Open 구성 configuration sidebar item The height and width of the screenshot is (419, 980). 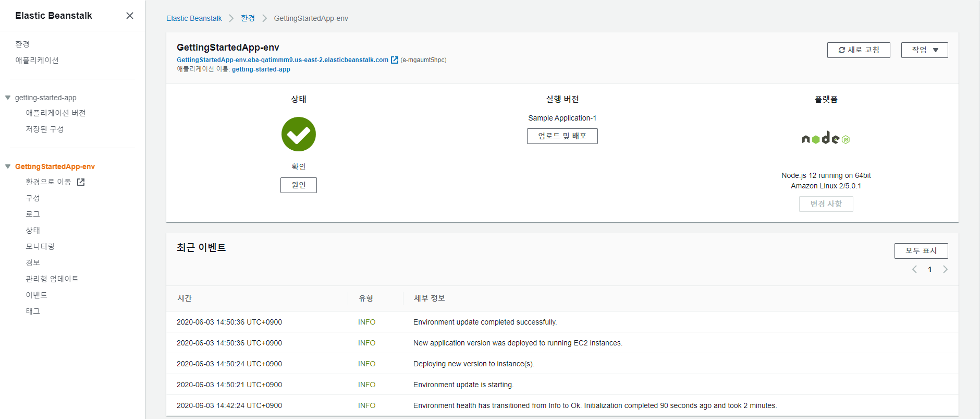coord(33,198)
